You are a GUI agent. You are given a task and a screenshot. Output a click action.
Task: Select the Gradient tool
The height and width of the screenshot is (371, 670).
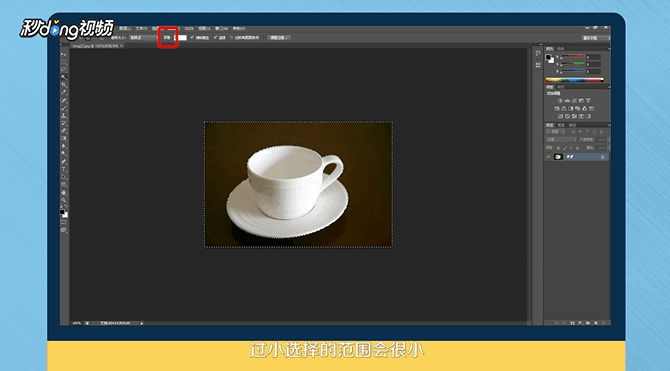64,138
